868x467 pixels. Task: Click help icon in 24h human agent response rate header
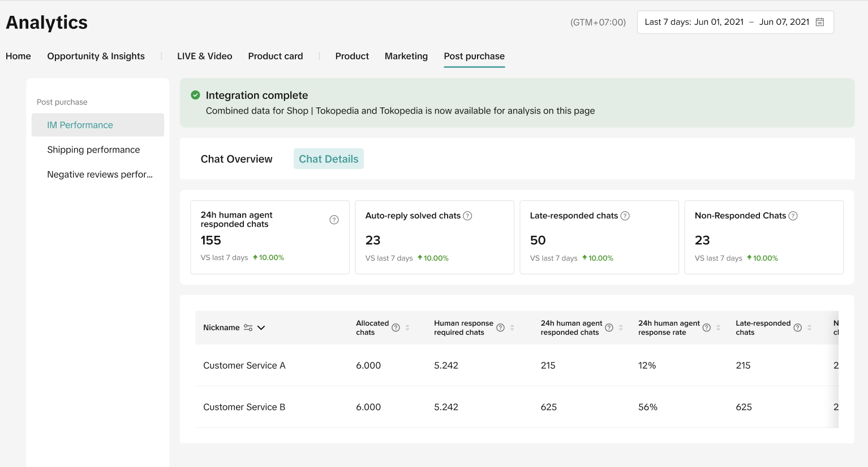point(706,328)
